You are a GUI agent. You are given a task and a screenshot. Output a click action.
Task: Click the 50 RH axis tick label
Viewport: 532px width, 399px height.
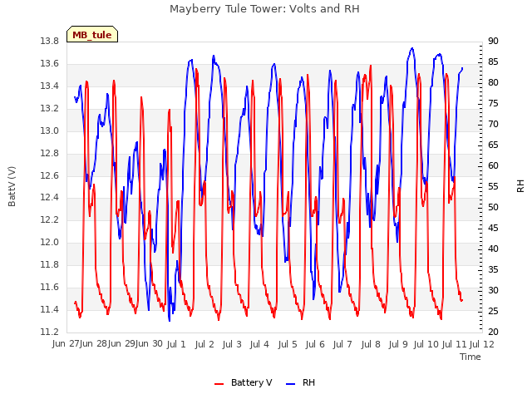click(493, 207)
